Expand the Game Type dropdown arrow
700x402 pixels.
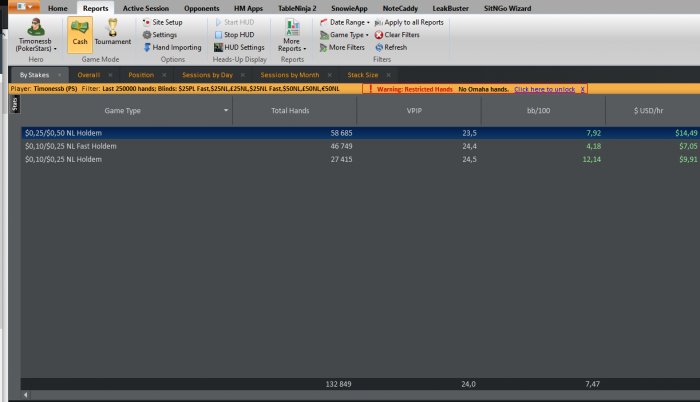point(367,35)
